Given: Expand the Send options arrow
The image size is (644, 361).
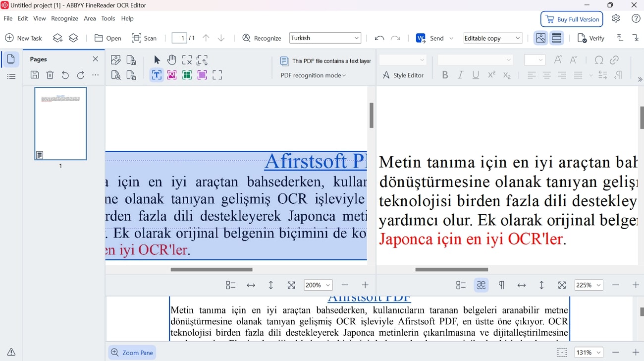Looking at the screenshot, I should [x=451, y=38].
